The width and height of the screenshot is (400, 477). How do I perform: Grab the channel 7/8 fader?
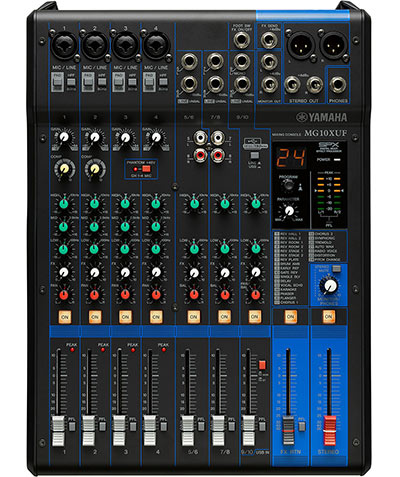(x=218, y=430)
